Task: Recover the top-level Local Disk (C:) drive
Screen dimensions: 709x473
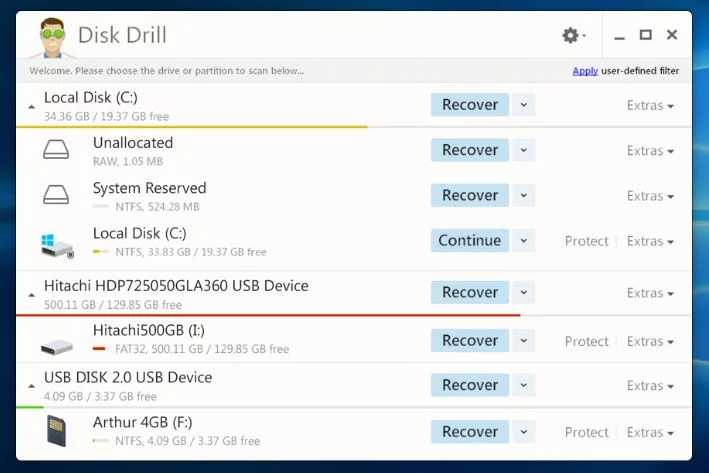Action: coord(470,105)
